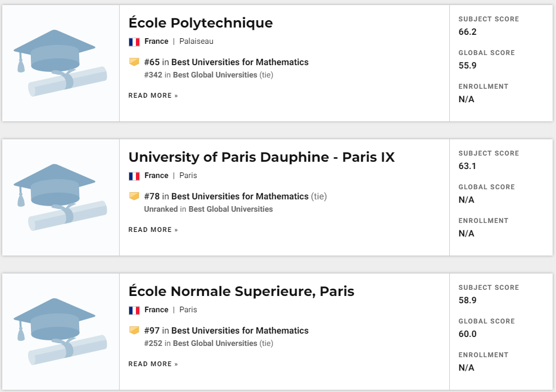This screenshot has height=392, width=556.
Task: Click the Unranked in Best Global Universities link
Action: click(x=208, y=209)
